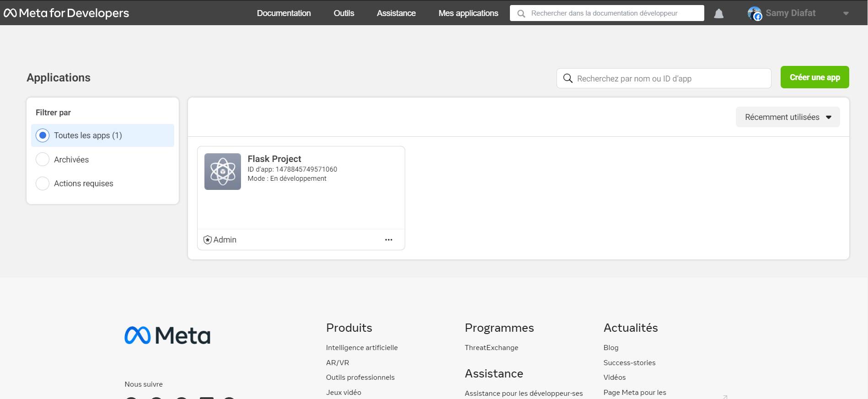This screenshot has height=399, width=868.
Task: Click the Flask Project app icon
Action: coord(223,172)
